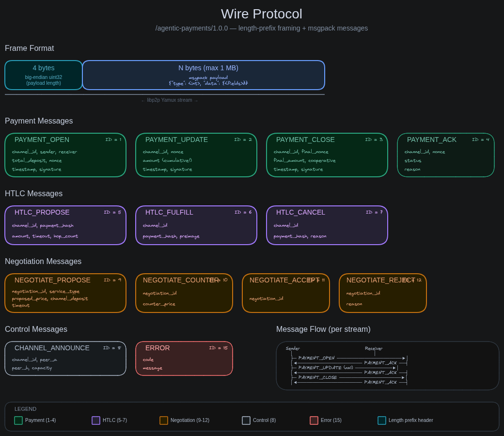The image size is (504, 436).
Task: Select the NEGOTIATE_COUNTER message box
Action: click(184, 293)
